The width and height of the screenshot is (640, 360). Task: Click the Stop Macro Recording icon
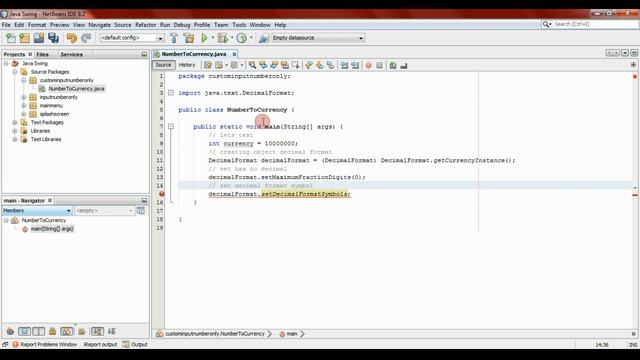380,65
